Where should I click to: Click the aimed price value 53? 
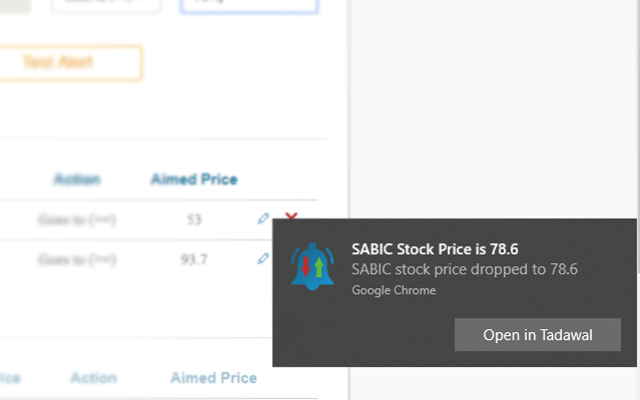click(194, 219)
